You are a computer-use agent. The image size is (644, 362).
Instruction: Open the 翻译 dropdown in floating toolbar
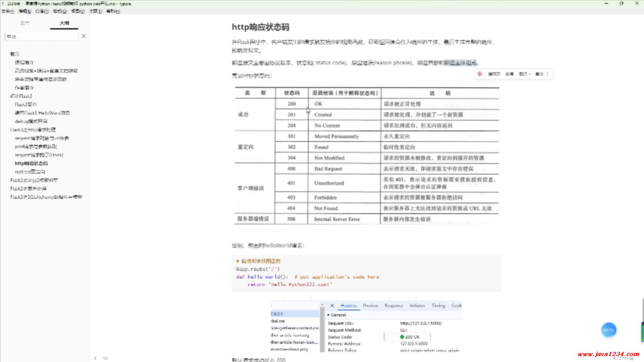pyautogui.click(x=525, y=74)
